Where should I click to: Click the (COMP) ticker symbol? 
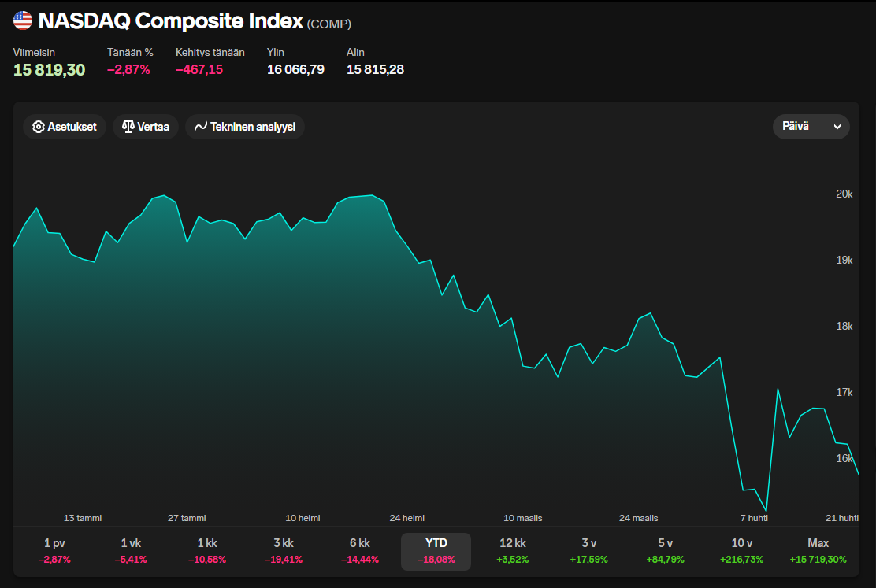pos(329,24)
